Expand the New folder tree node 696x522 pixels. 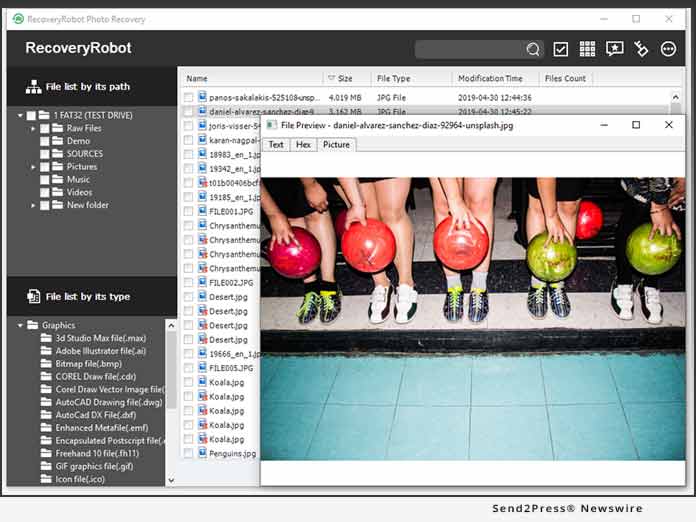(x=33, y=205)
